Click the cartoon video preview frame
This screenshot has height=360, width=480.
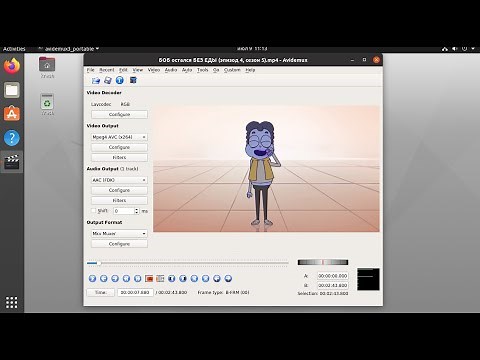coord(266,169)
